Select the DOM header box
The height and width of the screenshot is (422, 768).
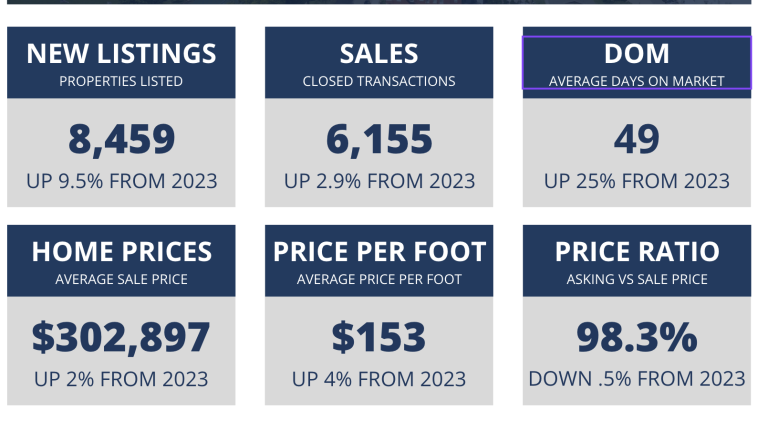(637, 63)
